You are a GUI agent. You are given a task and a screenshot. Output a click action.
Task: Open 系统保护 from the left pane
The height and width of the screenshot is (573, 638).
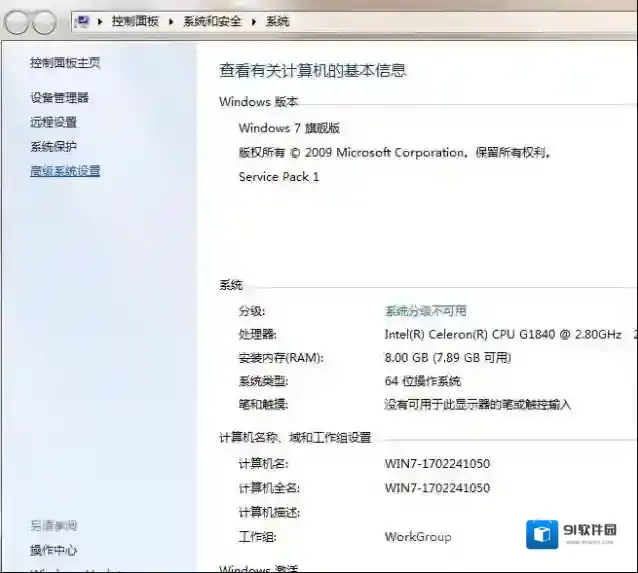click(x=53, y=147)
